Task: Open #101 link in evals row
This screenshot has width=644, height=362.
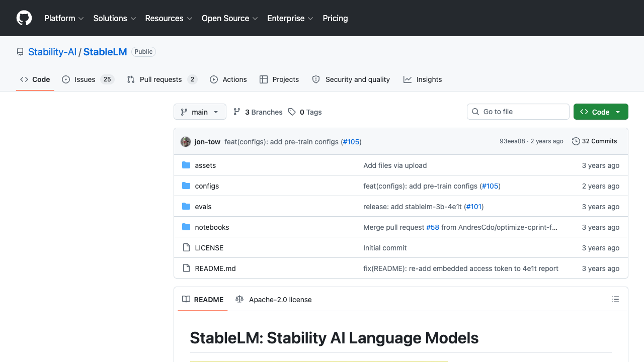Action: tap(473, 207)
